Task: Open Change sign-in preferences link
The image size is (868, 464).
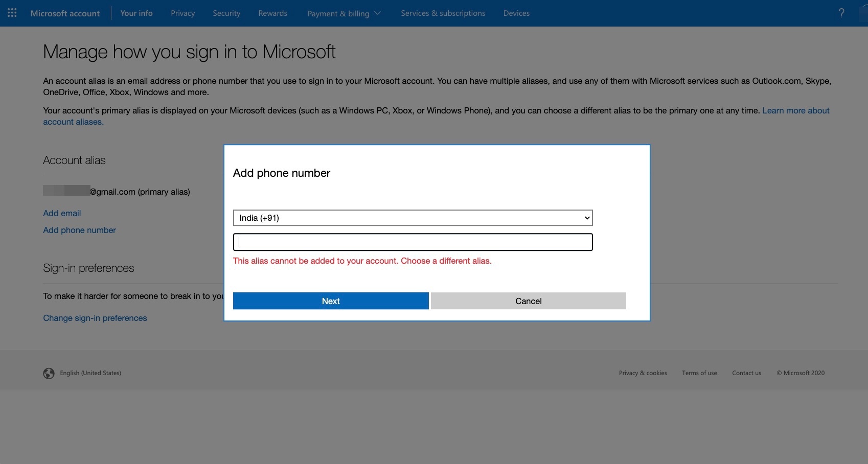Action: (95, 318)
